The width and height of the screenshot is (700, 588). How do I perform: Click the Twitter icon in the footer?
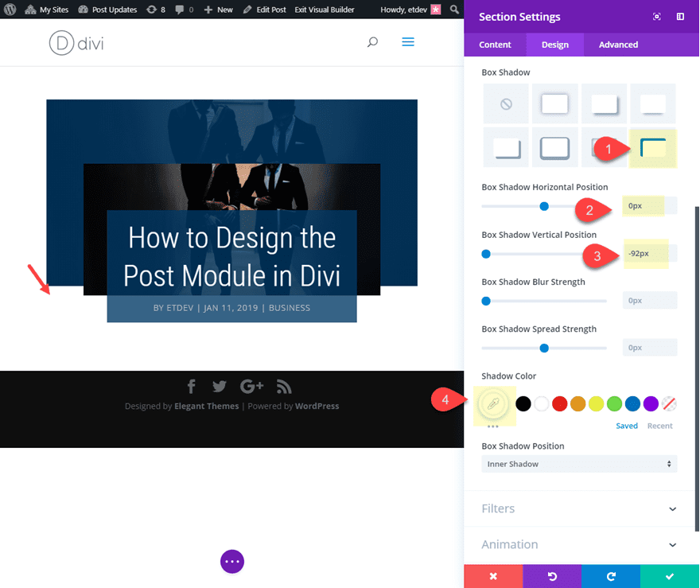coord(220,386)
